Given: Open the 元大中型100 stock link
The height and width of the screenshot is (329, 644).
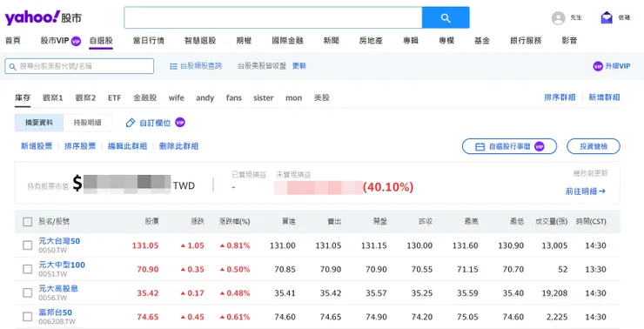Looking at the screenshot, I should coord(62,265).
